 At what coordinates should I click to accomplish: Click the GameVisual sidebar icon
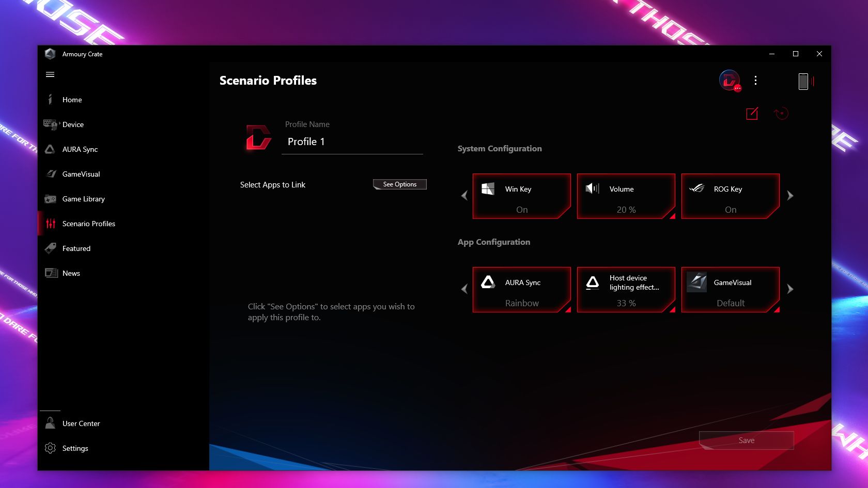pos(51,174)
